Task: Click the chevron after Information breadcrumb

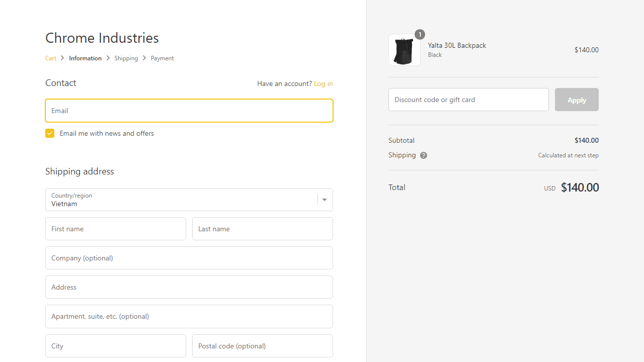Action: [108, 58]
